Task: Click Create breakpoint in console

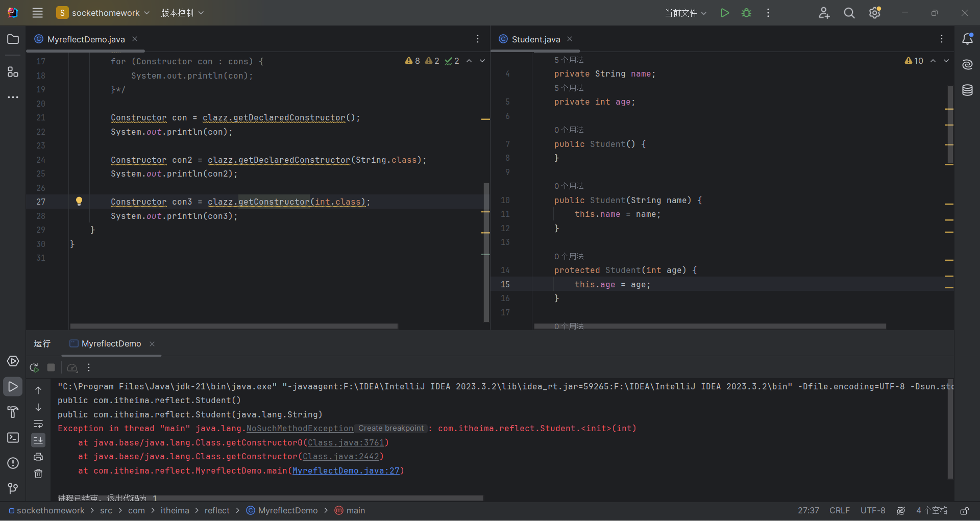Action: click(x=391, y=429)
